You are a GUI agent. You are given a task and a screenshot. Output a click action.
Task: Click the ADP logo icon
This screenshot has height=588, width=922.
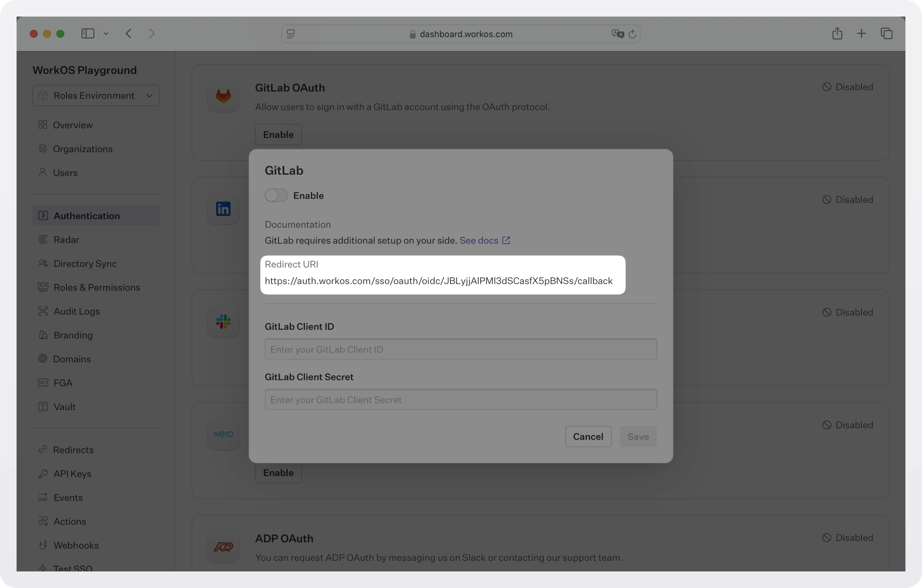[x=223, y=547]
